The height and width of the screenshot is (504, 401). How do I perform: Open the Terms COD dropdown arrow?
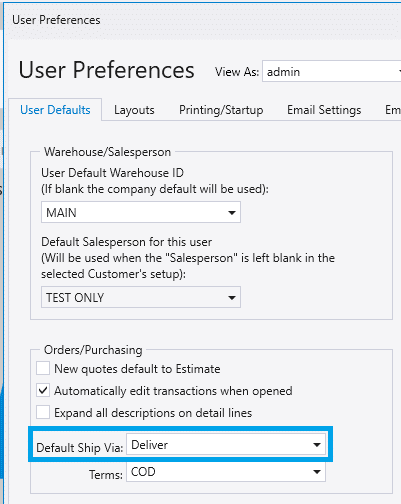317,472
